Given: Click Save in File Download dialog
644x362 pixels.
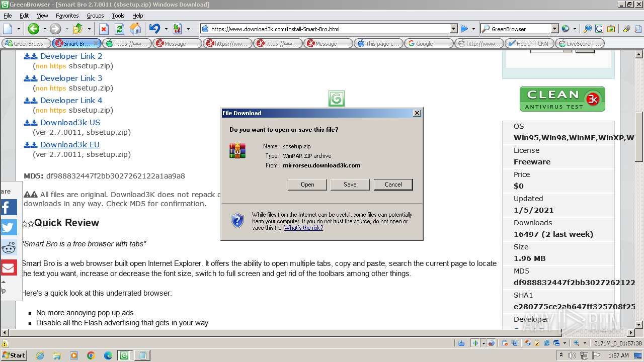Looking at the screenshot, I should tap(350, 185).
